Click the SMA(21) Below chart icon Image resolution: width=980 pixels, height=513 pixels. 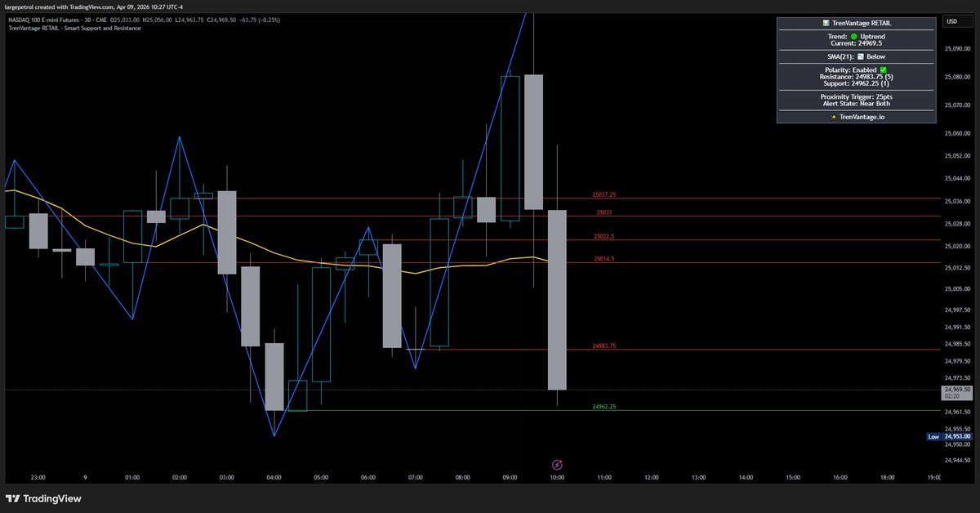(x=859, y=56)
